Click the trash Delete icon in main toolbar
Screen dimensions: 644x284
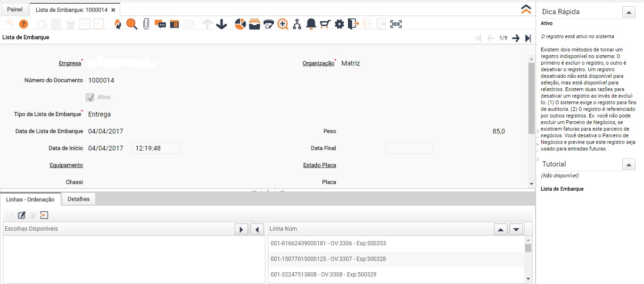(70, 24)
